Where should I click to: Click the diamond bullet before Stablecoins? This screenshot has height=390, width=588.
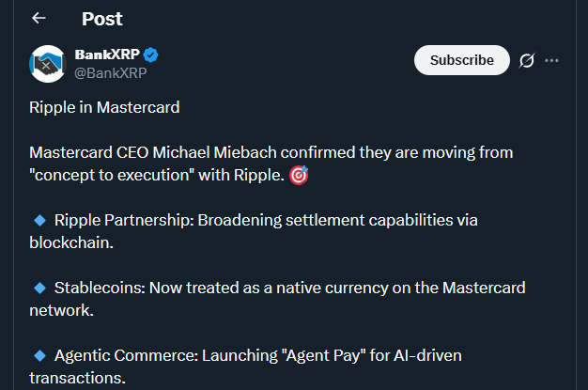pyautogui.click(x=39, y=287)
